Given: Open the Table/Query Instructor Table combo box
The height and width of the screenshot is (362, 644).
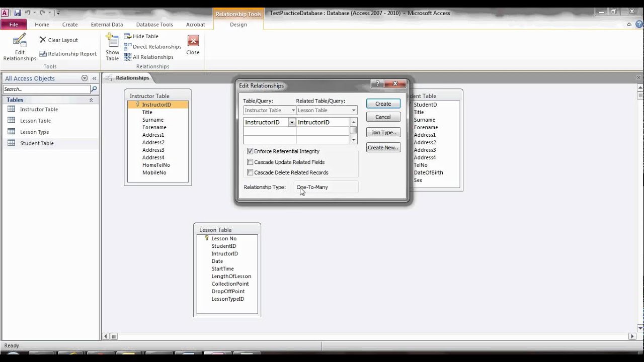Looking at the screenshot, I should [x=270, y=110].
